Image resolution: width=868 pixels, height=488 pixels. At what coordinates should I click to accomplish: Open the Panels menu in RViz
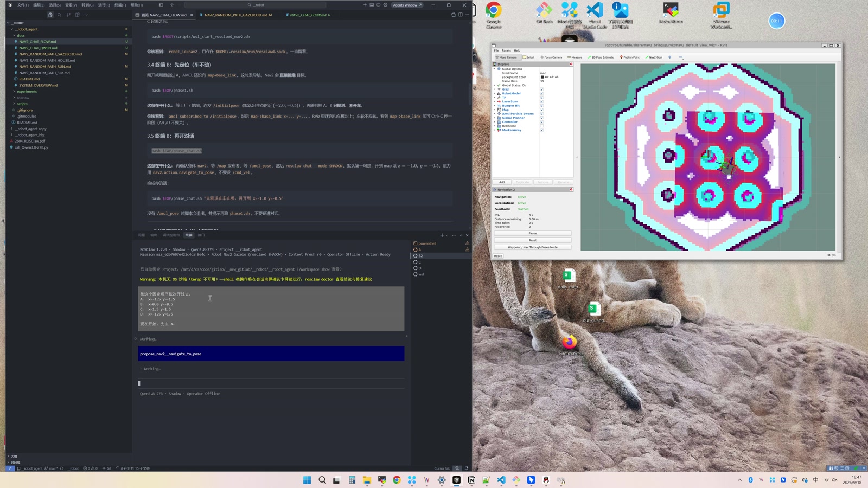point(506,50)
